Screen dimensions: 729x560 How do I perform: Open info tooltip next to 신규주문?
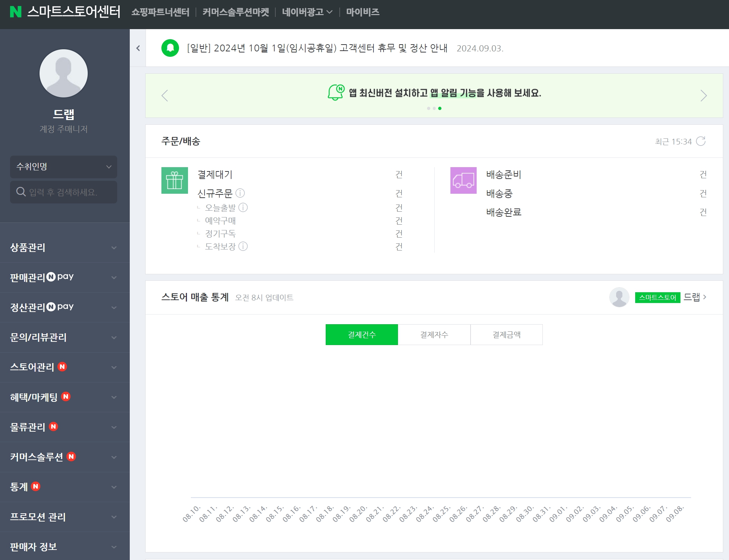pos(240,193)
